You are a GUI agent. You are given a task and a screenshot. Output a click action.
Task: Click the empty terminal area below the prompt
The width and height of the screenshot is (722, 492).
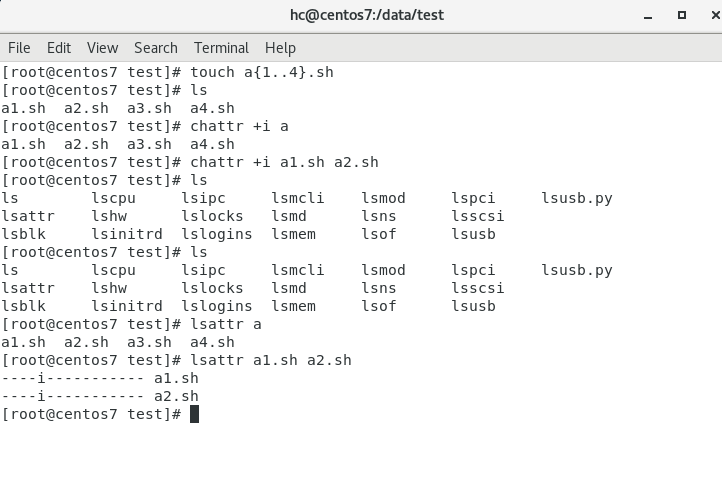pyautogui.click(x=360, y=455)
